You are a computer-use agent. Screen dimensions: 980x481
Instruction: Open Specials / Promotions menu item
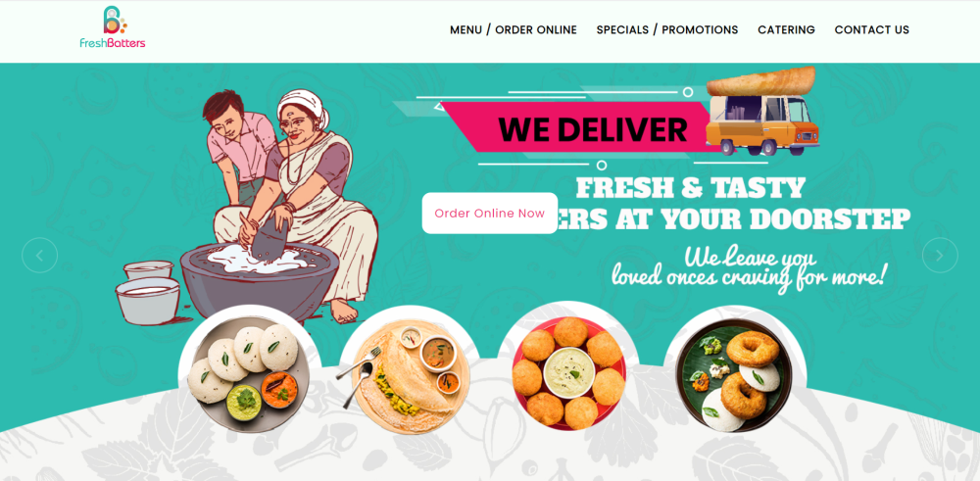tap(666, 30)
